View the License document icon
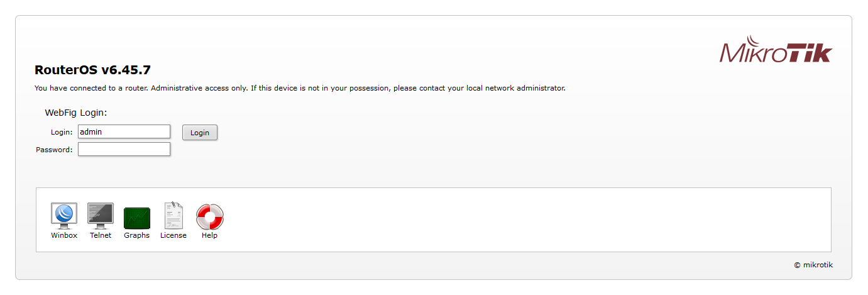This screenshot has width=868, height=295. (x=173, y=216)
